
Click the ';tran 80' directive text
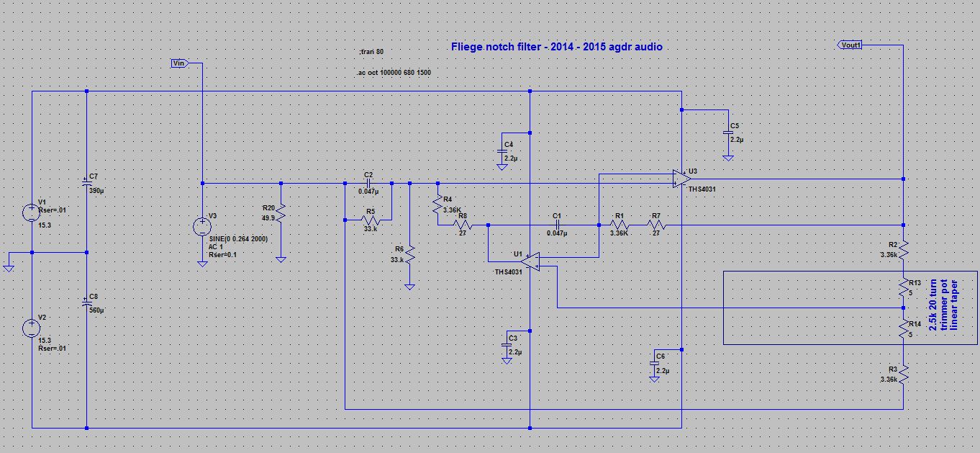[371, 52]
